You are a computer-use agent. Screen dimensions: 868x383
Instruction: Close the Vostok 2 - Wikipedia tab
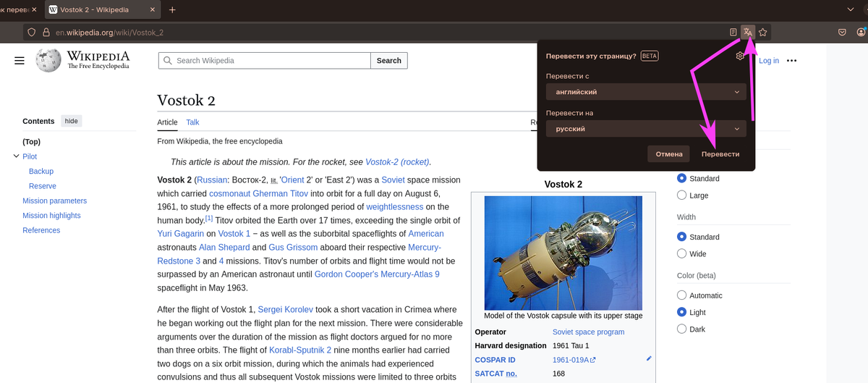click(153, 10)
